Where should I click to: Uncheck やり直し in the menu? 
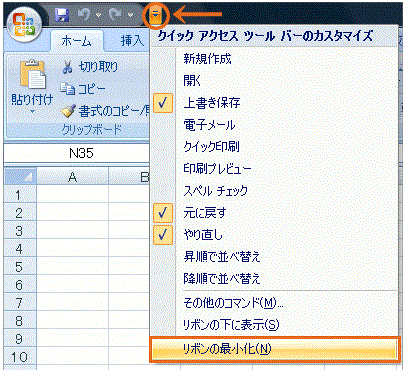tap(274, 235)
